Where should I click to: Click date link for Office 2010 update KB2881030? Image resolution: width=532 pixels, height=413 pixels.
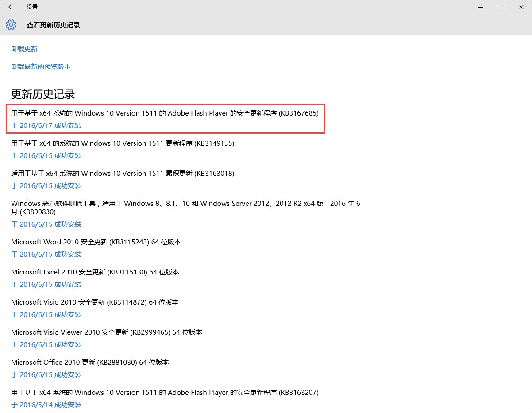(x=46, y=374)
